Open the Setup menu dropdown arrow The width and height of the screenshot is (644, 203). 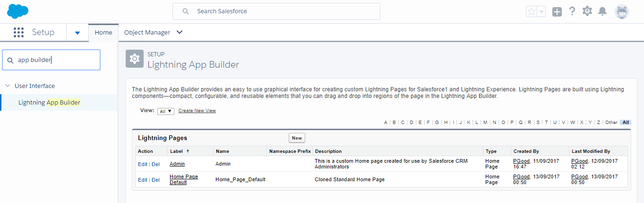pos(77,33)
